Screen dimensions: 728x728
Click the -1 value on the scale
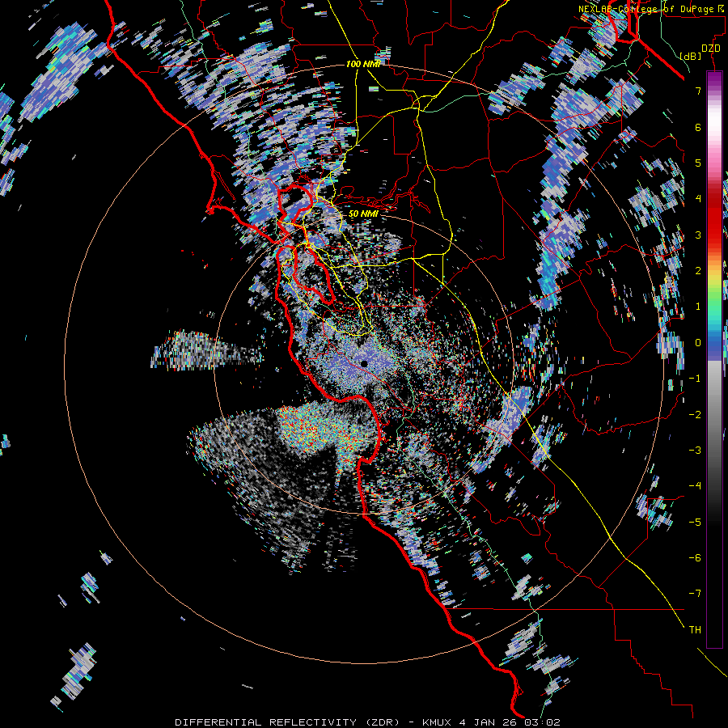tap(695, 379)
